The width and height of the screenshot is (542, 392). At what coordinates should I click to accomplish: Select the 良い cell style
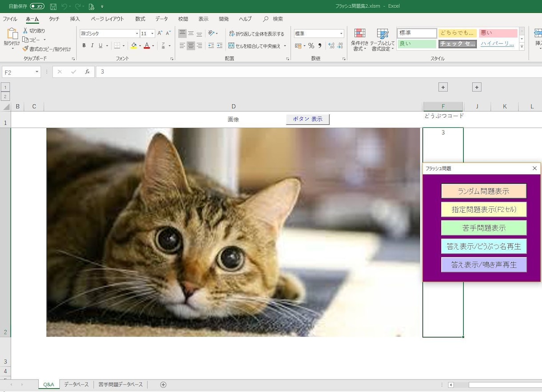point(417,44)
